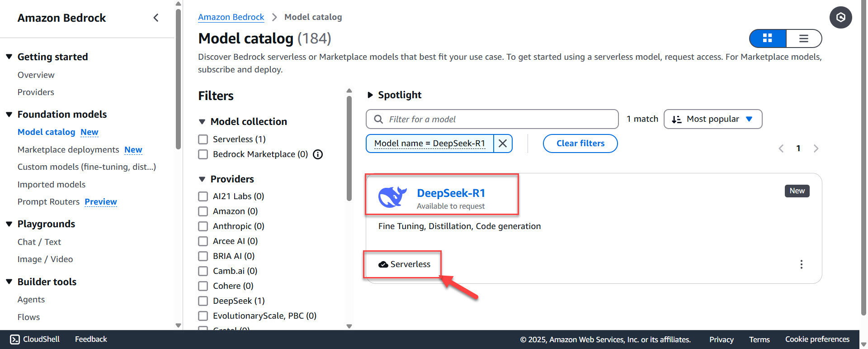Open Imported models in the sidebar
The image size is (868, 349).
[x=52, y=185]
